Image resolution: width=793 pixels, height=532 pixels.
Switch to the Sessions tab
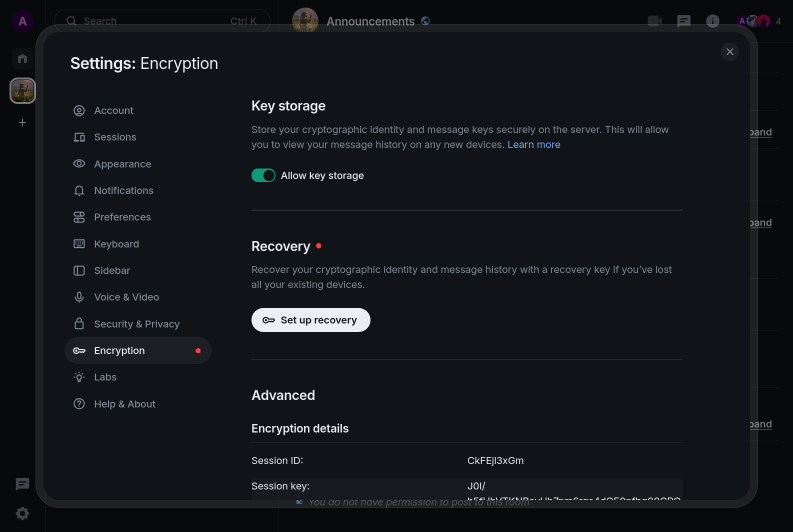coord(115,137)
